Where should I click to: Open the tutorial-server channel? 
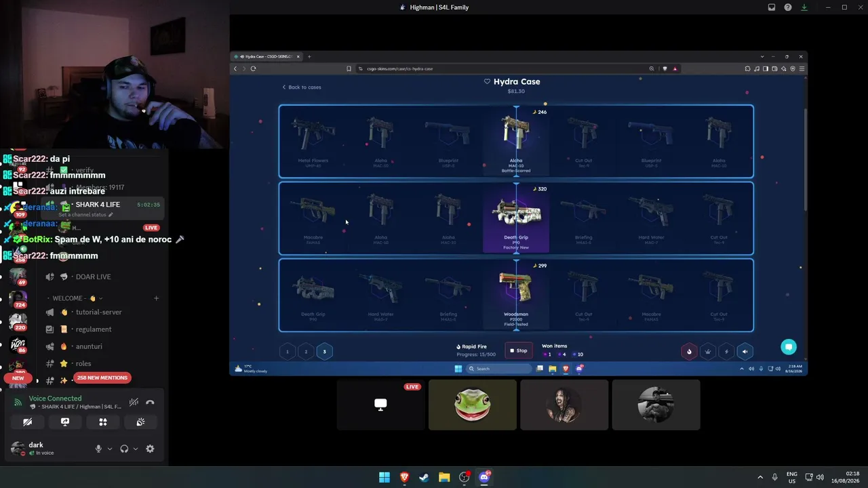point(99,312)
